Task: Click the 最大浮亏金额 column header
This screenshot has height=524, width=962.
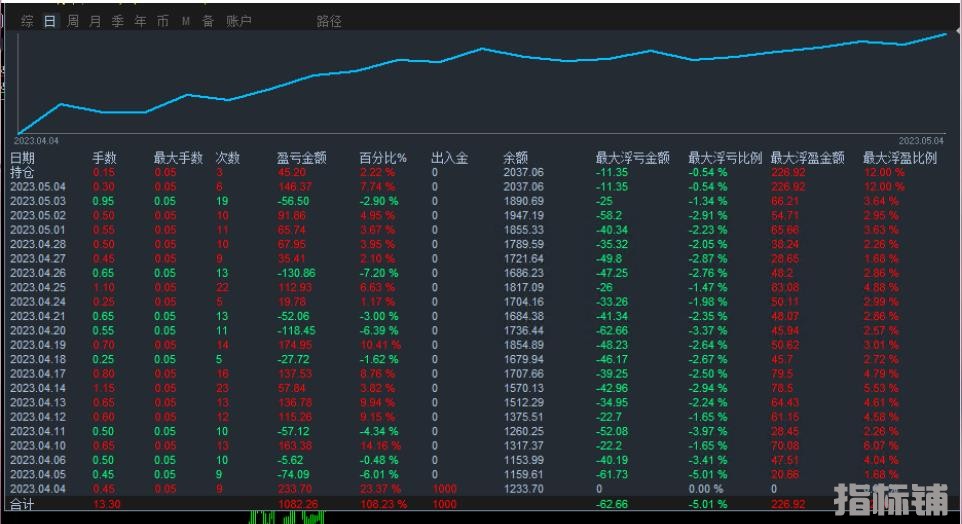Action: click(x=632, y=158)
